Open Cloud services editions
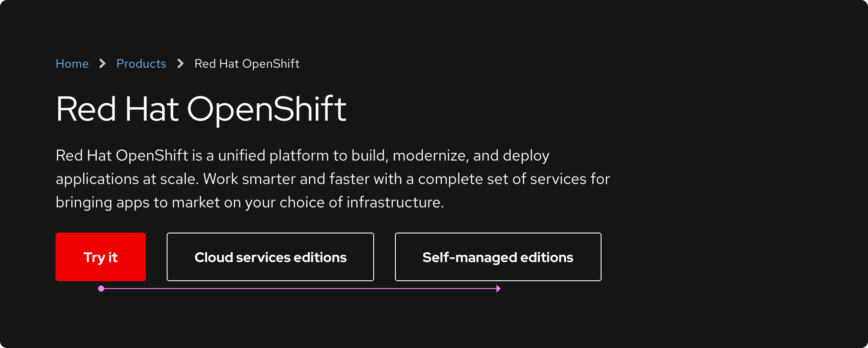 tap(270, 257)
